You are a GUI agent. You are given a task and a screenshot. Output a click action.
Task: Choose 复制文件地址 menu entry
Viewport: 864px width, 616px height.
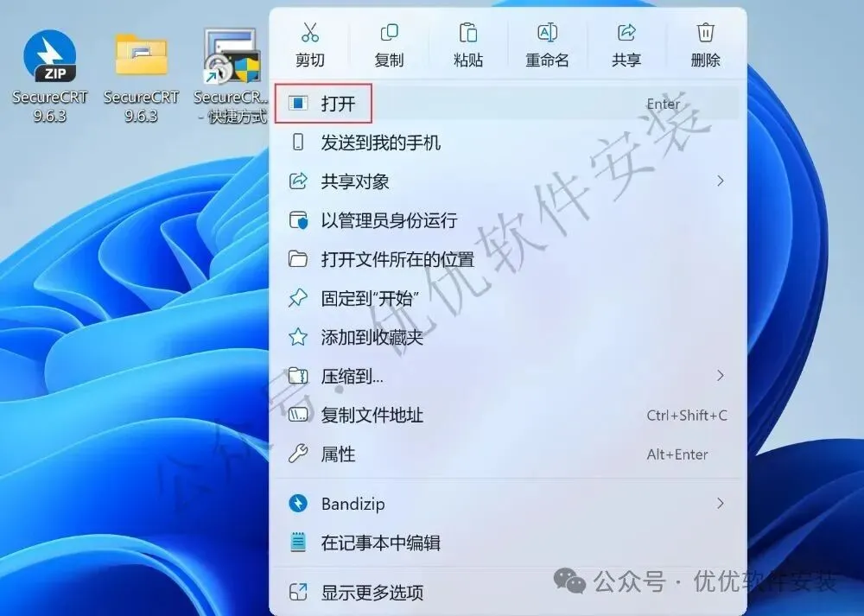[507, 415]
